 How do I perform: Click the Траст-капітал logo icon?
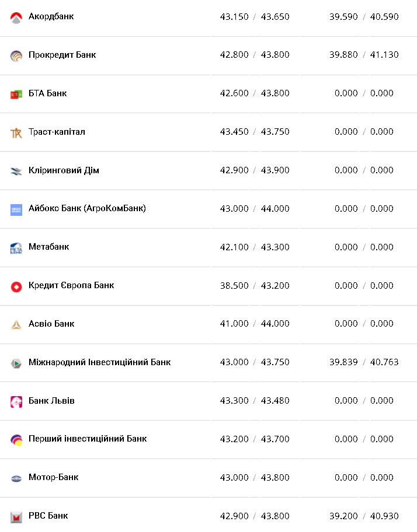(16, 133)
